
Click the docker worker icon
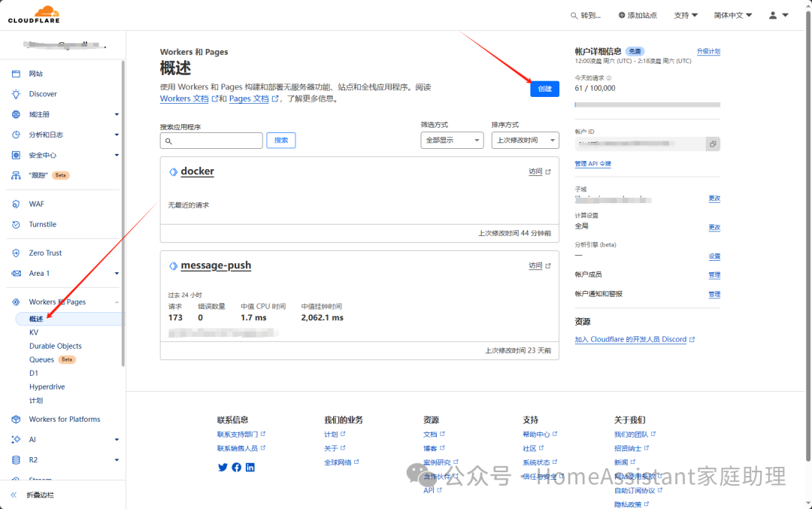[174, 172]
